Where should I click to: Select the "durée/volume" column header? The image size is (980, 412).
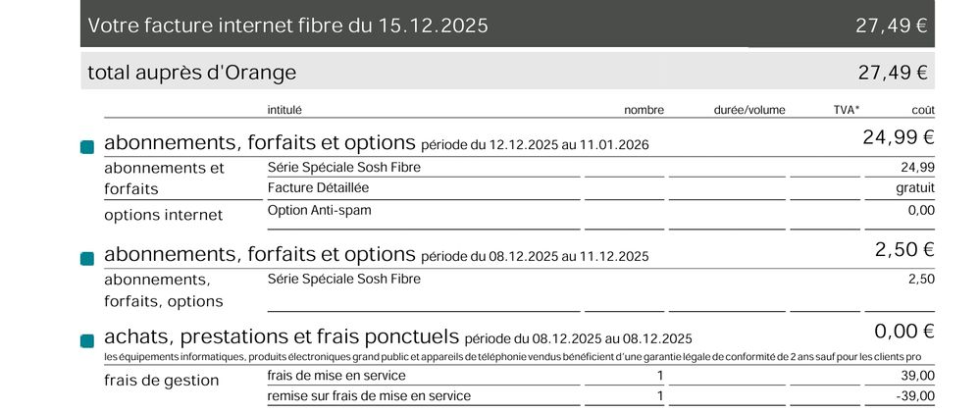749,110
